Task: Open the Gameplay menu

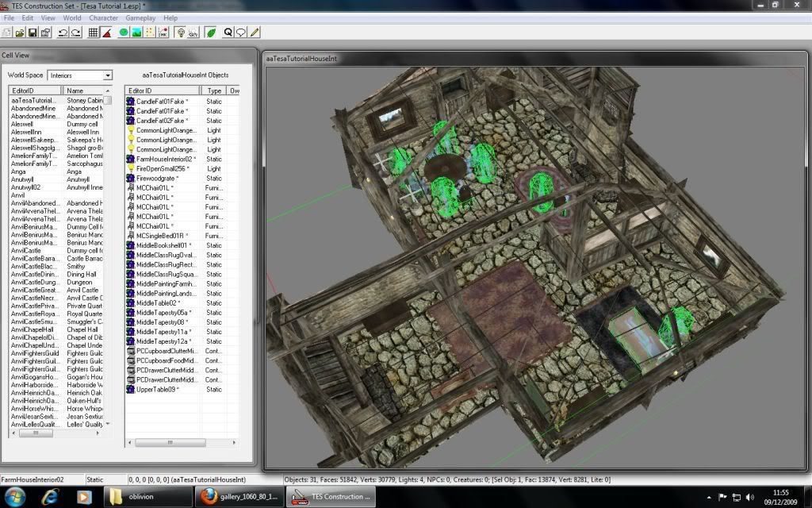Action: (x=140, y=17)
